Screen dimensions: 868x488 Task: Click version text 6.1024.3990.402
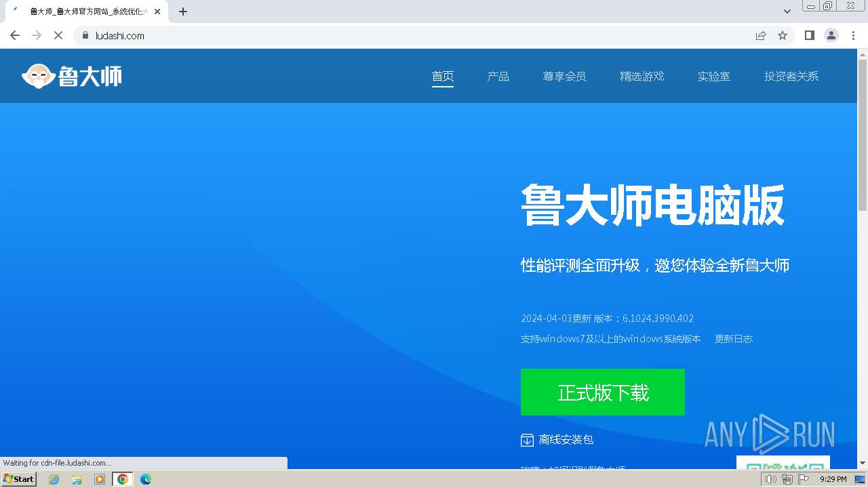658,319
